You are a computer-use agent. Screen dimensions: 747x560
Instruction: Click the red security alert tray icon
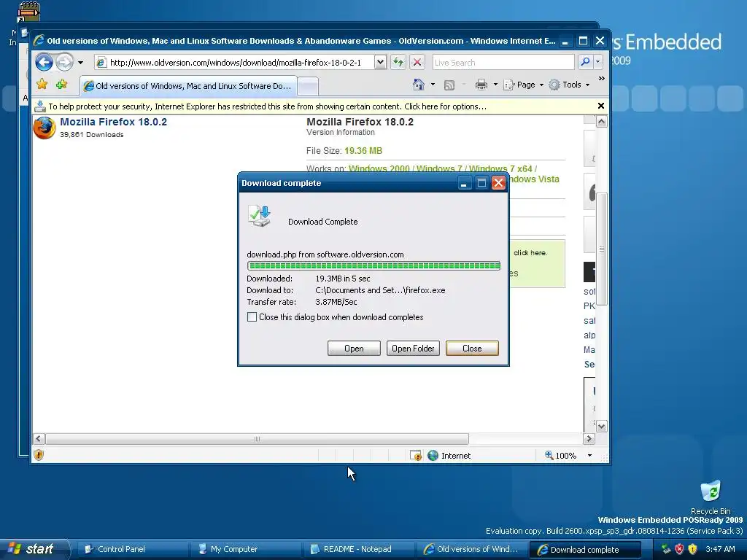click(x=679, y=549)
